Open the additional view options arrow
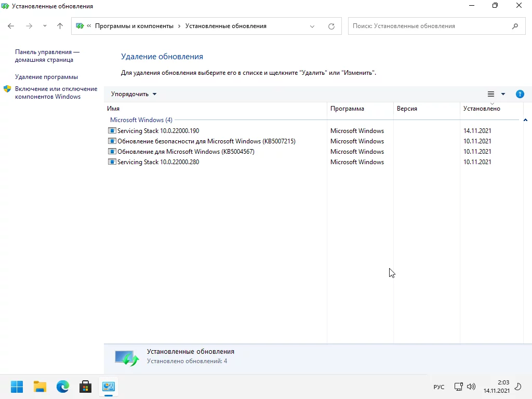The width and height of the screenshot is (532, 399). (x=503, y=94)
